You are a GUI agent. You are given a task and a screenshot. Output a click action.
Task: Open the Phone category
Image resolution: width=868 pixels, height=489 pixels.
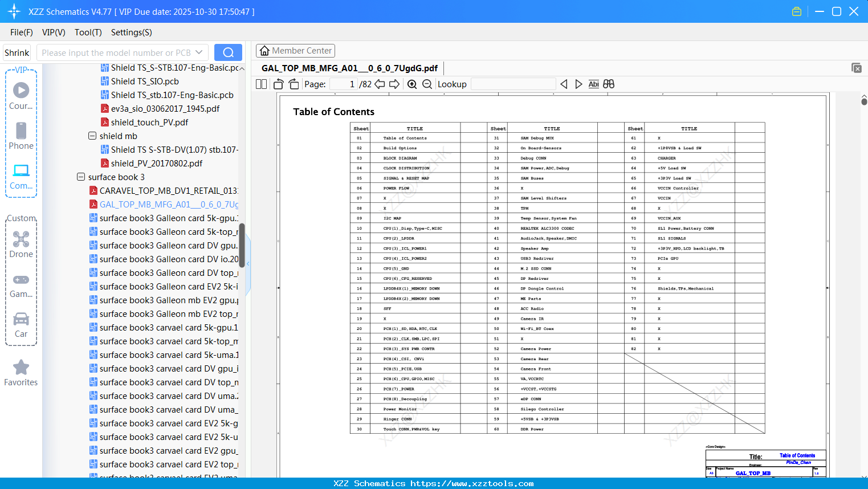[x=21, y=136]
